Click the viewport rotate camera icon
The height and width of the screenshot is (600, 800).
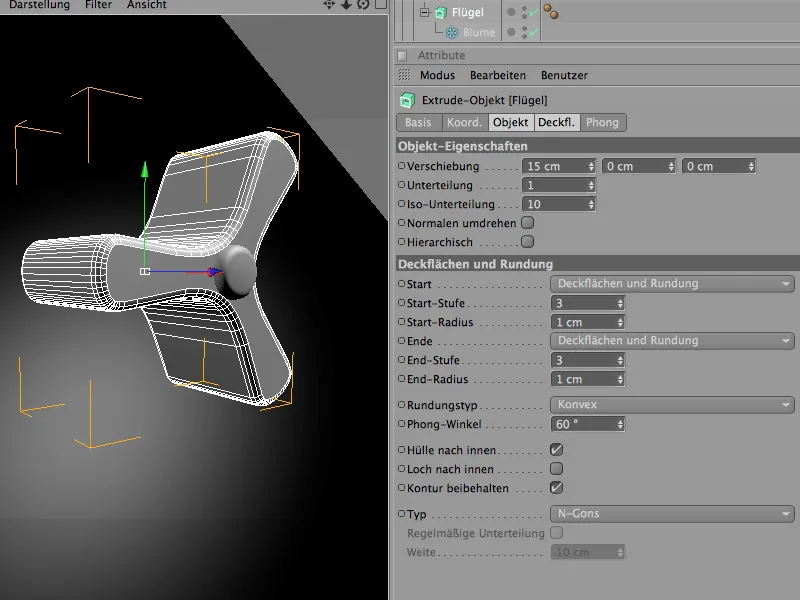coord(363,5)
